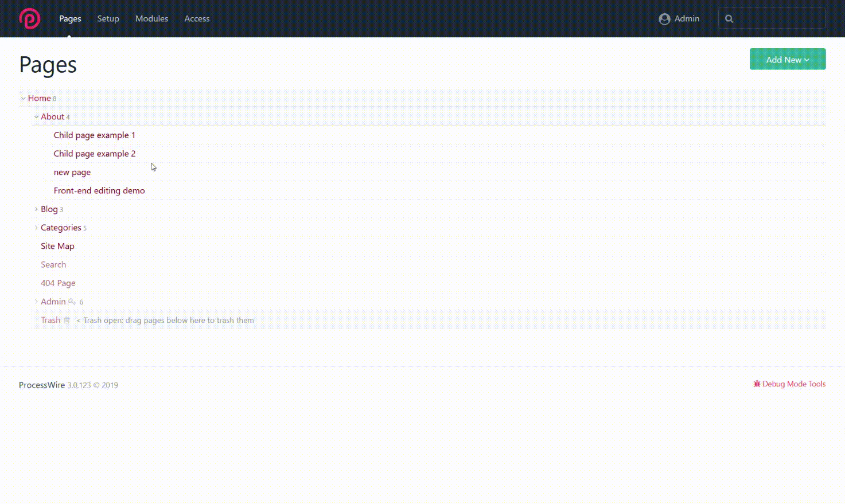Select the About page in tree
845x504 pixels.
(x=52, y=117)
